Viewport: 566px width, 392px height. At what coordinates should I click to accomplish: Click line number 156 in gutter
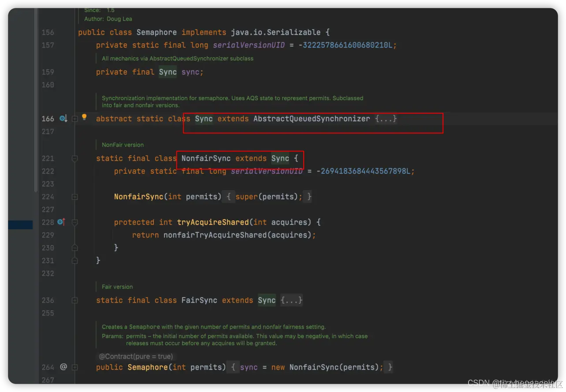pos(48,32)
